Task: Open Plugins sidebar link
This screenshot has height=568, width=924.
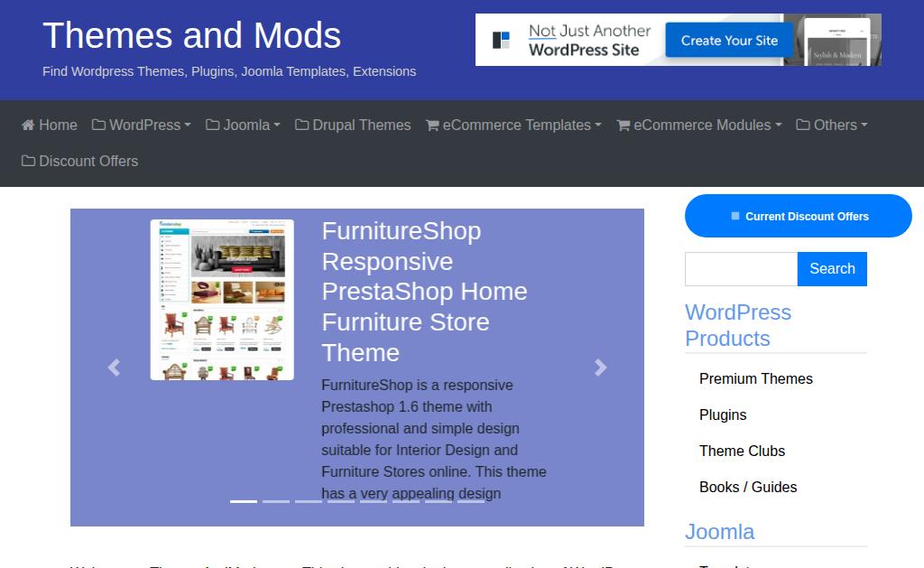Action: coord(723,414)
